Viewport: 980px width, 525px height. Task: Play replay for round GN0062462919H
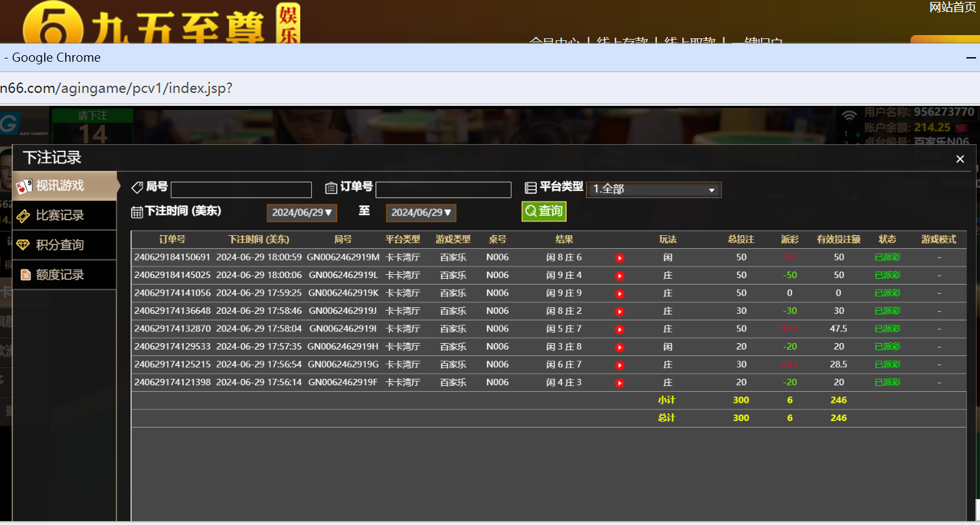[x=619, y=348]
